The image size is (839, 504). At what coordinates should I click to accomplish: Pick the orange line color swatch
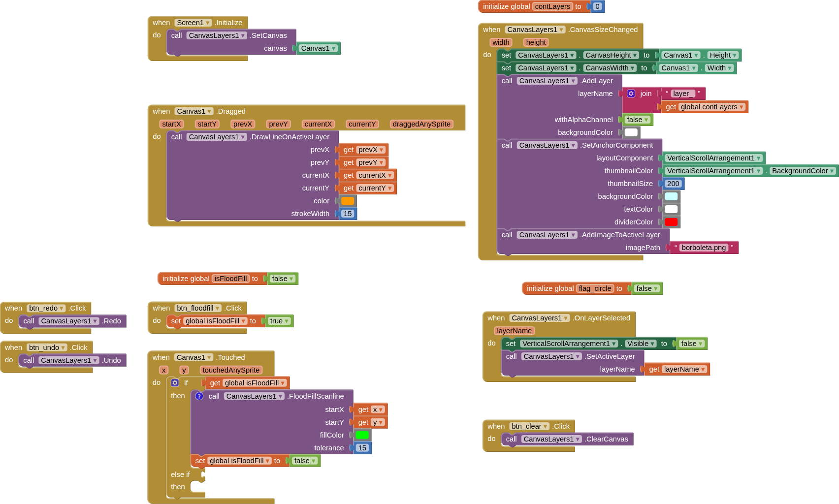click(x=348, y=201)
